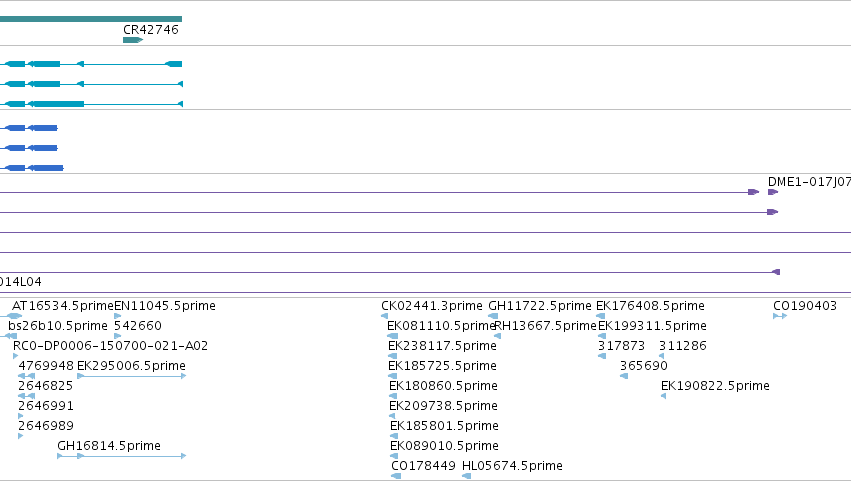This screenshot has height=481, width=851.
Task: Select the CO190403 arrow glyph
Action: click(x=780, y=316)
